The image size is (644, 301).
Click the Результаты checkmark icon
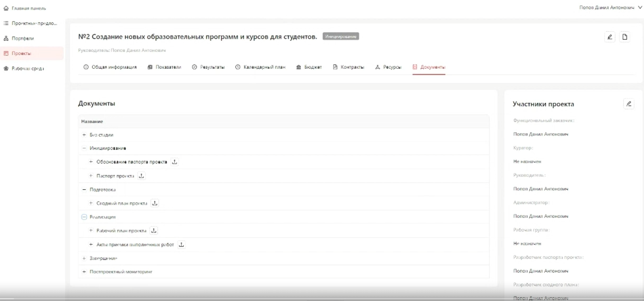(194, 67)
